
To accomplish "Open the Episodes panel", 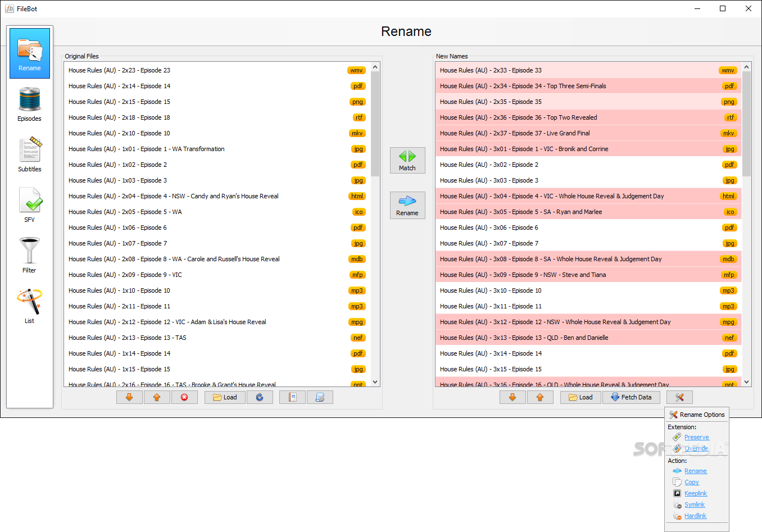I will [x=30, y=104].
